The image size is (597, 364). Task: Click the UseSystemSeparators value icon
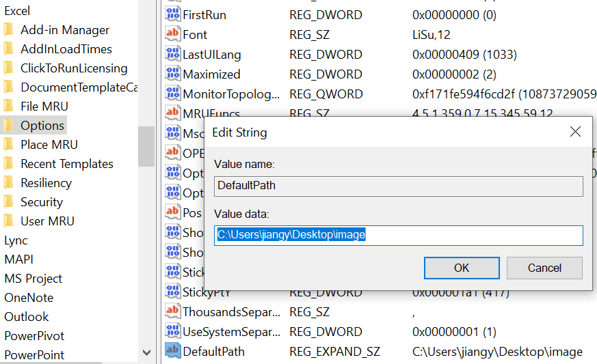(172, 331)
